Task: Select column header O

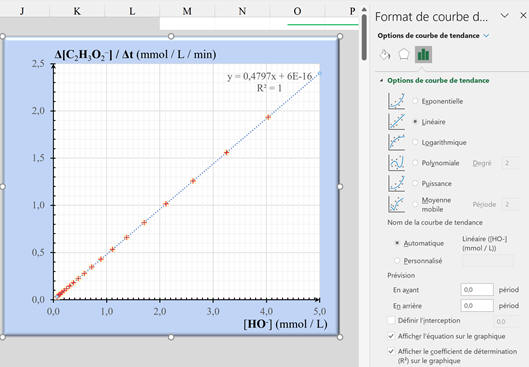Action: pos(297,11)
